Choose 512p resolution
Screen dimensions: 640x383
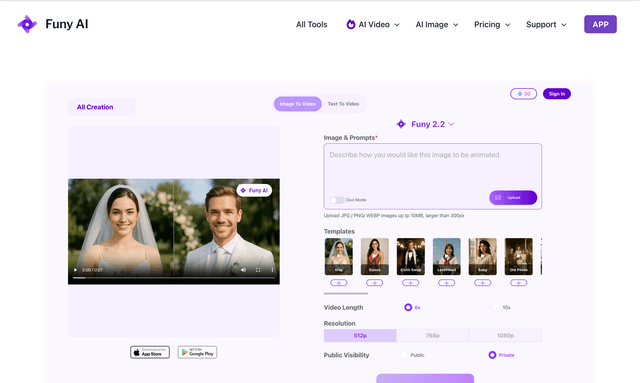tap(360, 336)
